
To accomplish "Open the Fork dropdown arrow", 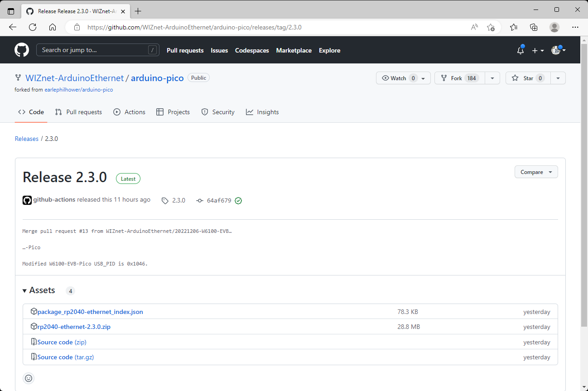I will point(492,78).
